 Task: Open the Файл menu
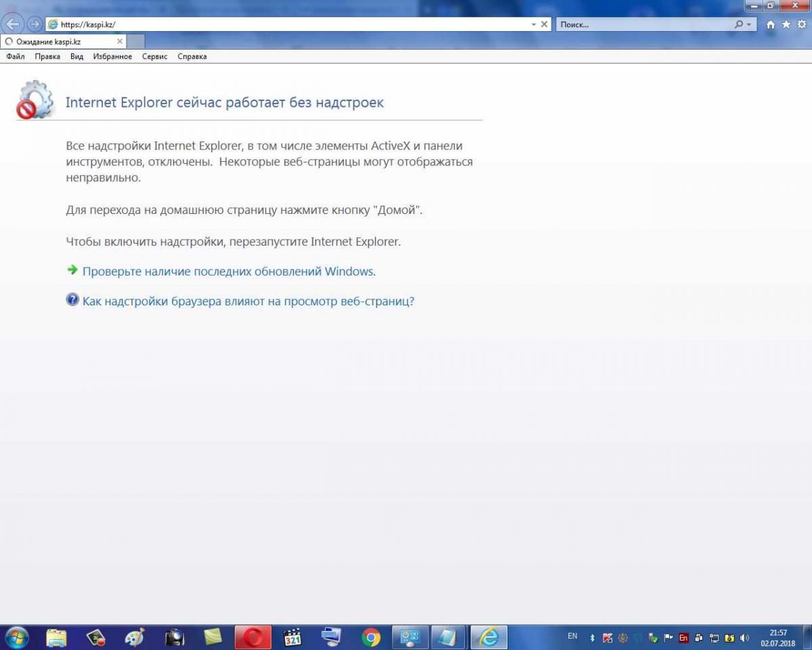point(16,57)
